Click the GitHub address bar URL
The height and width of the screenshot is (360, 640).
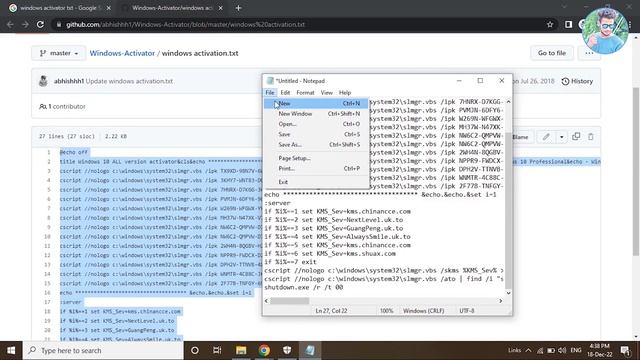185,24
